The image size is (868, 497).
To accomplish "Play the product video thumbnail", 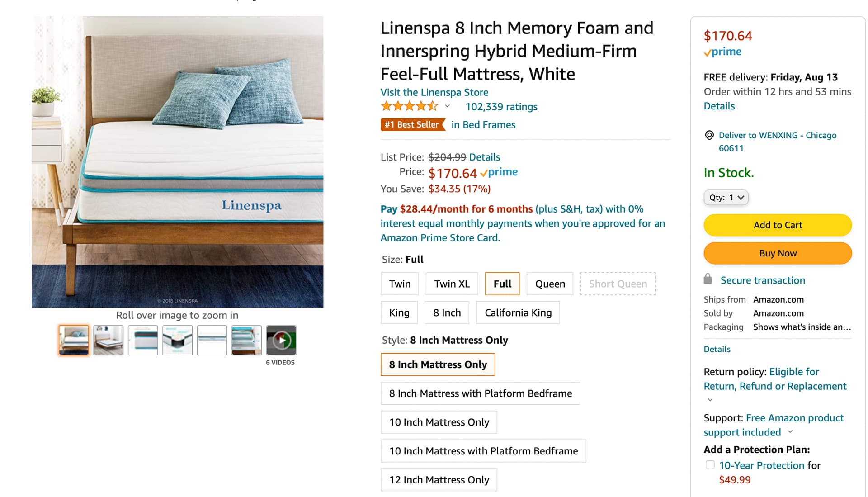I will tap(281, 340).
